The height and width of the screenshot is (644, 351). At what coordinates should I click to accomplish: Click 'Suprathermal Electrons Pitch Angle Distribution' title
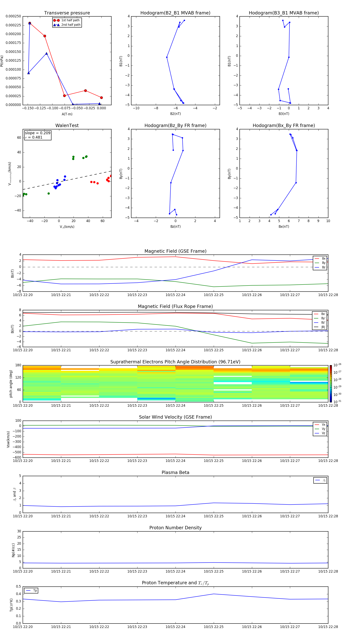(175, 362)
